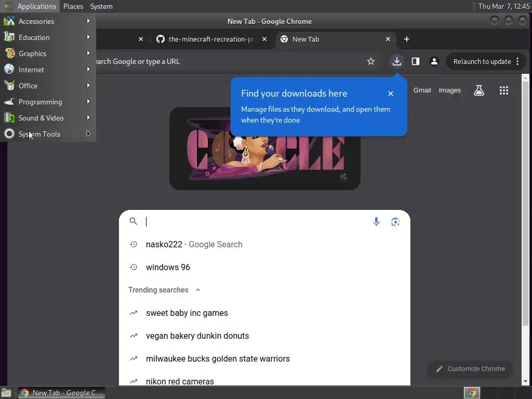The image size is (532, 399).
Task: Close the leftmost partially hidden tab
Action: (x=141, y=39)
